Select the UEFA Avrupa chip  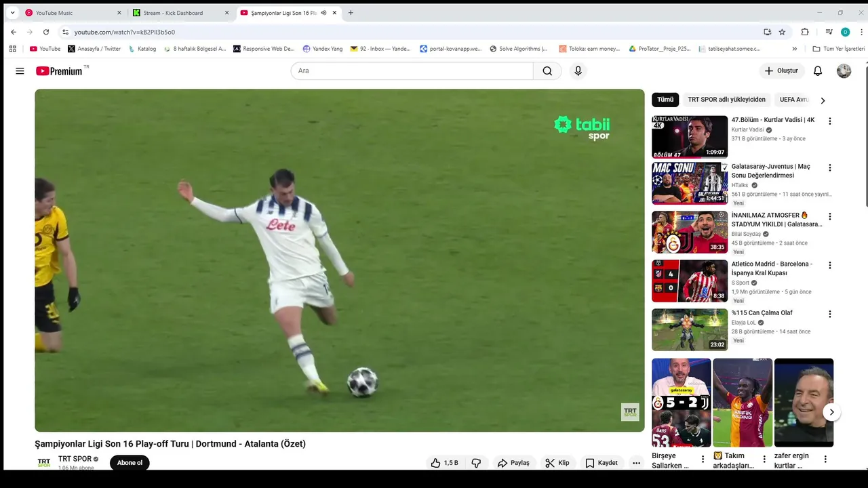[794, 100]
